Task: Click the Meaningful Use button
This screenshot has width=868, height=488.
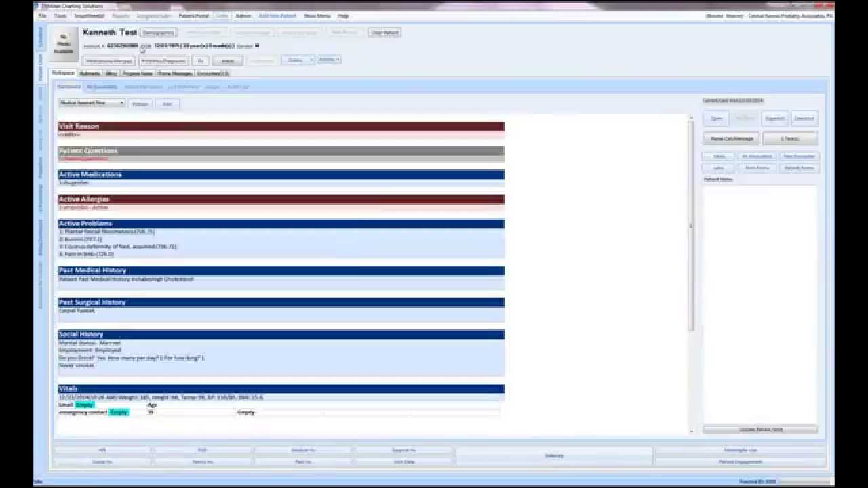Action: (741, 450)
